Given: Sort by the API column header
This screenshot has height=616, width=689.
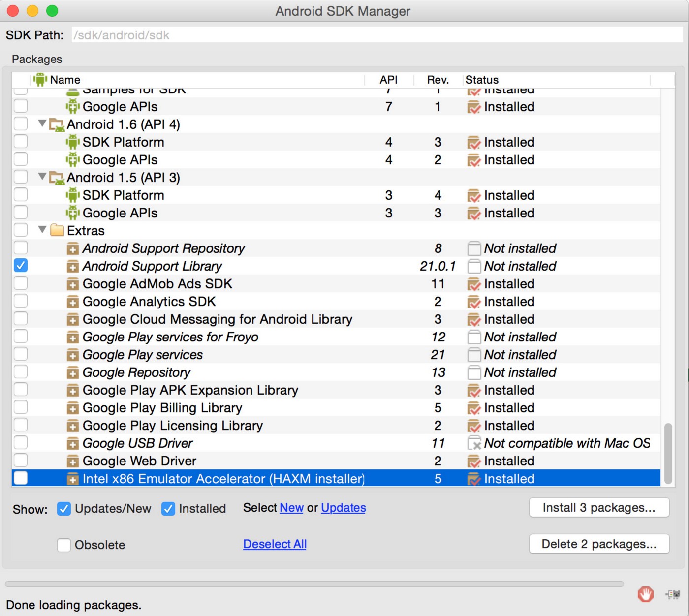Looking at the screenshot, I should [x=389, y=80].
